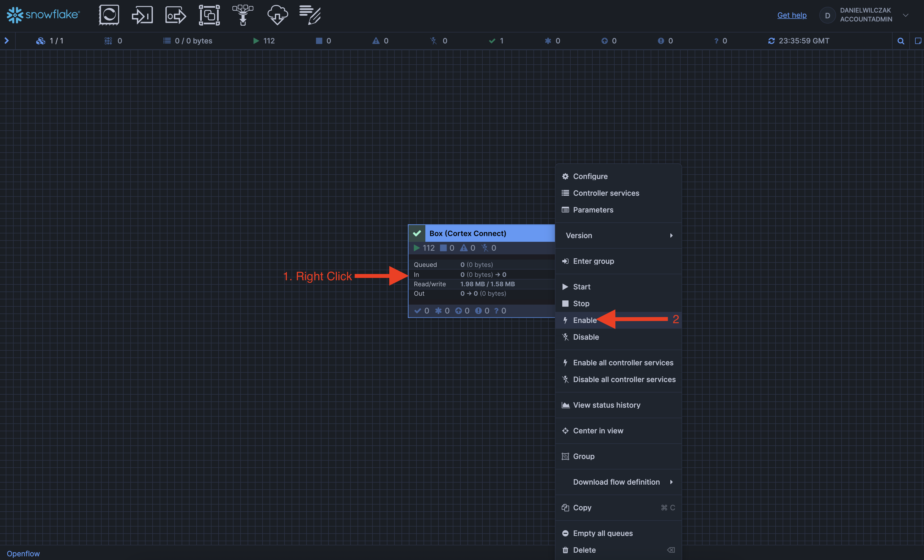Image resolution: width=924 pixels, height=560 pixels.
Task: Click the Funnel toolbar icon
Action: [243, 15]
